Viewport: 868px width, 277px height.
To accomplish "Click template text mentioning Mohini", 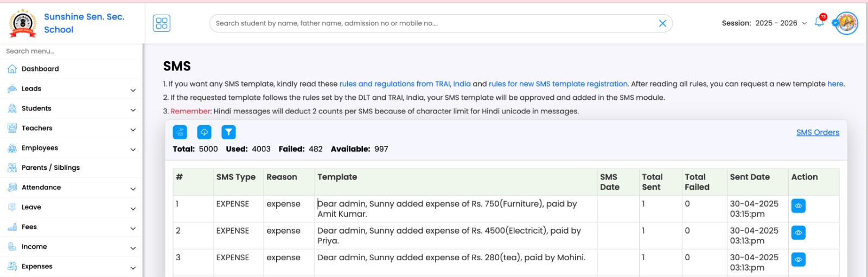I will click(x=451, y=257).
